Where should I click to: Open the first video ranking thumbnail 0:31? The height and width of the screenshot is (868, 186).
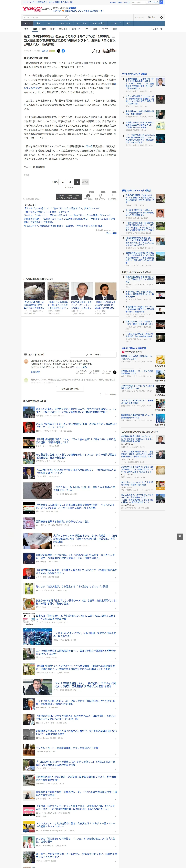pyautogui.click(x=160, y=280)
